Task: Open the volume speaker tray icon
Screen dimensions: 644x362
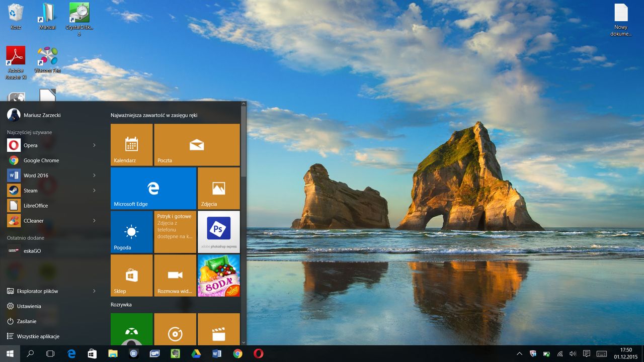Action: 573,353
